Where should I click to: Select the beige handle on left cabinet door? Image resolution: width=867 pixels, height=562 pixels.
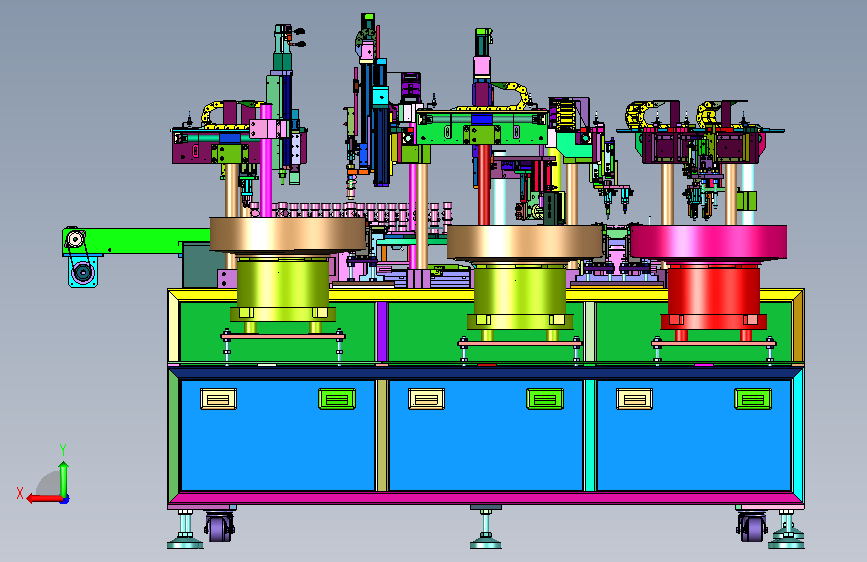[x=218, y=399]
